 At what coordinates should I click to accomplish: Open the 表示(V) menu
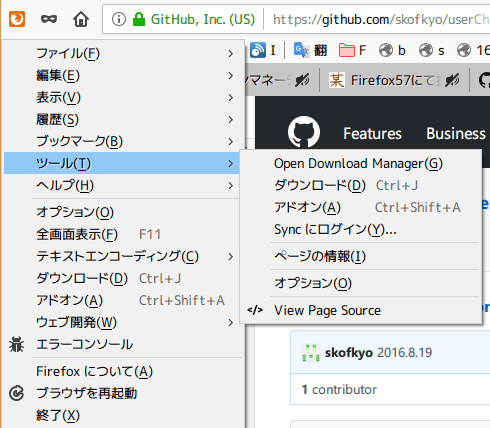[x=122, y=97]
